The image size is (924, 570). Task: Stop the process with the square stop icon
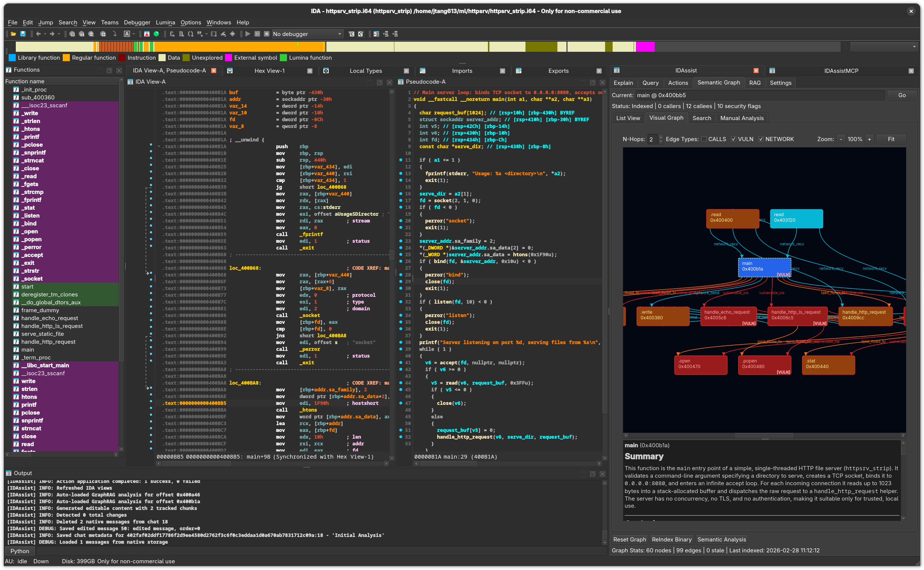point(267,34)
